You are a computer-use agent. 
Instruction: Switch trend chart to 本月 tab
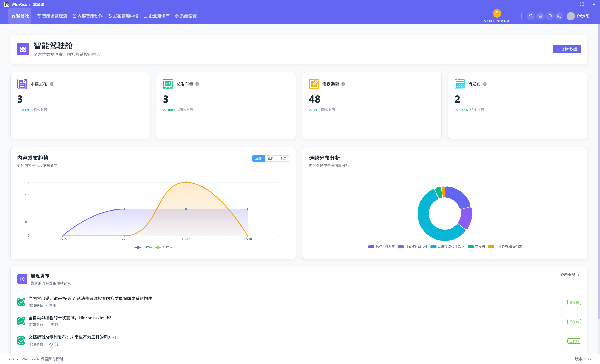click(271, 159)
